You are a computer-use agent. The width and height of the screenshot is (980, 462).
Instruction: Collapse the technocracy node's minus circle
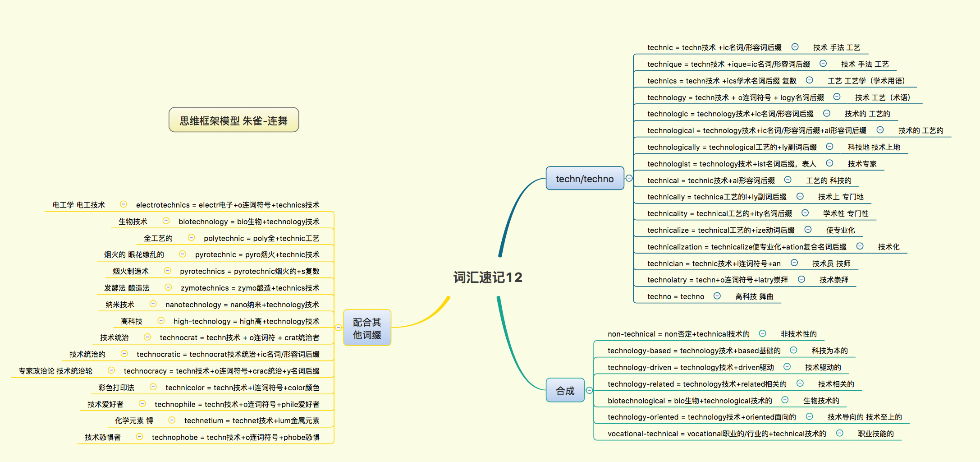pos(111,370)
